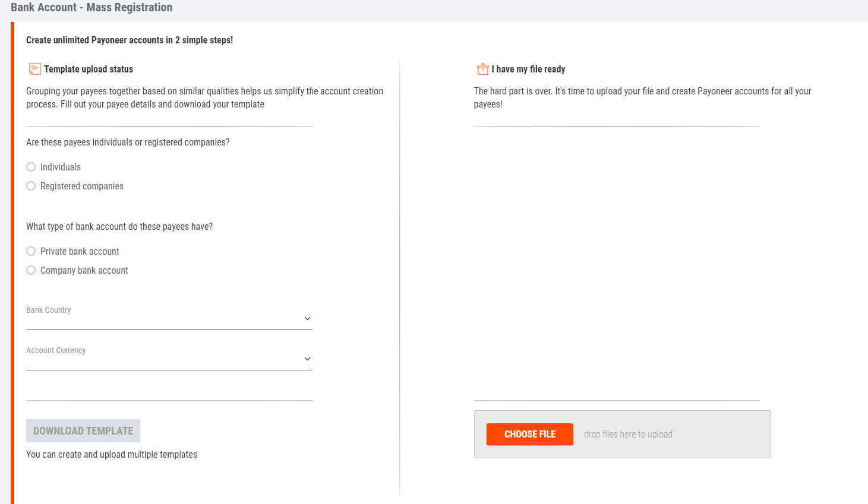Expand the Account Currency dropdown
The width and height of the screenshot is (868, 504).
169,359
